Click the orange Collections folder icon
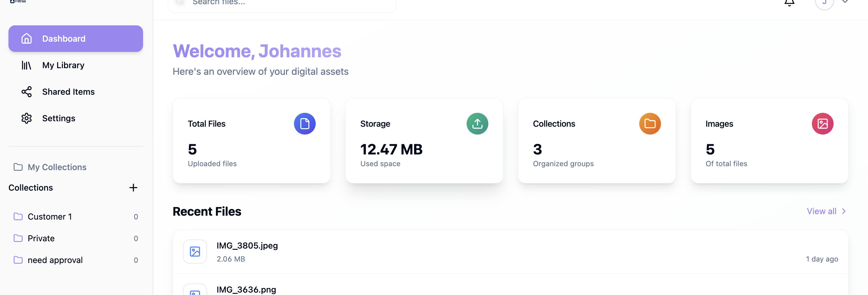Screen dimensions: 868x295 650,124
